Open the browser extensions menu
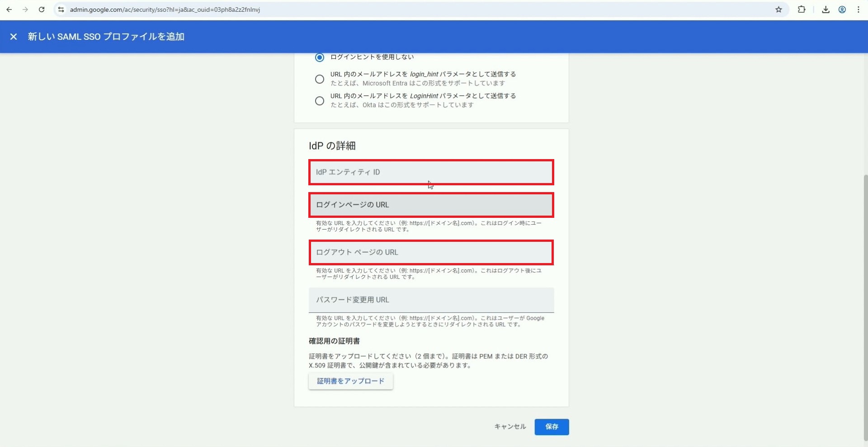The height and width of the screenshot is (447, 868). click(802, 9)
